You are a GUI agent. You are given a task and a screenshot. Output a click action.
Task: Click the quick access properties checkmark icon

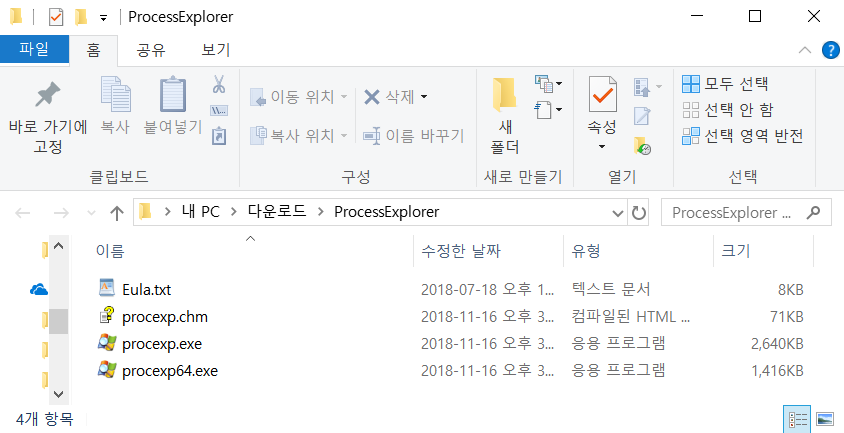[x=56, y=17]
